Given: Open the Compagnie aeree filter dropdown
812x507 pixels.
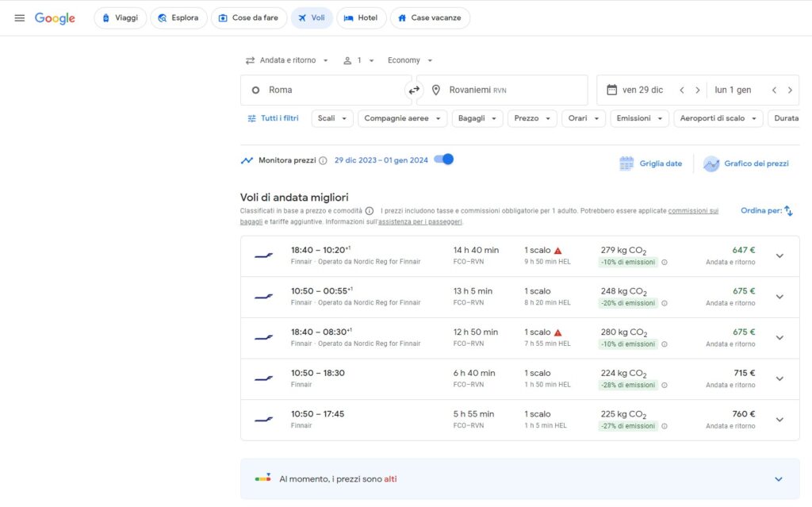Looking at the screenshot, I should pos(402,118).
